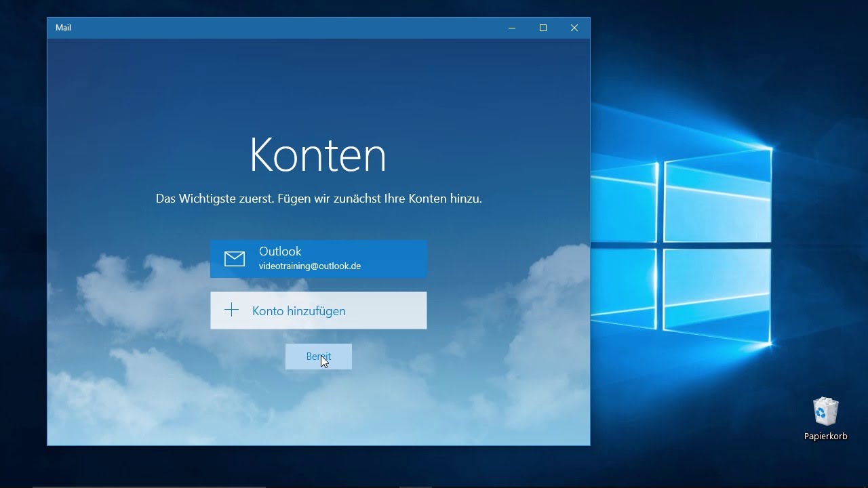Click the videotraining@outlook.de email address text
The width and height of the screenshot is (868, 488).
coord(310,266)
